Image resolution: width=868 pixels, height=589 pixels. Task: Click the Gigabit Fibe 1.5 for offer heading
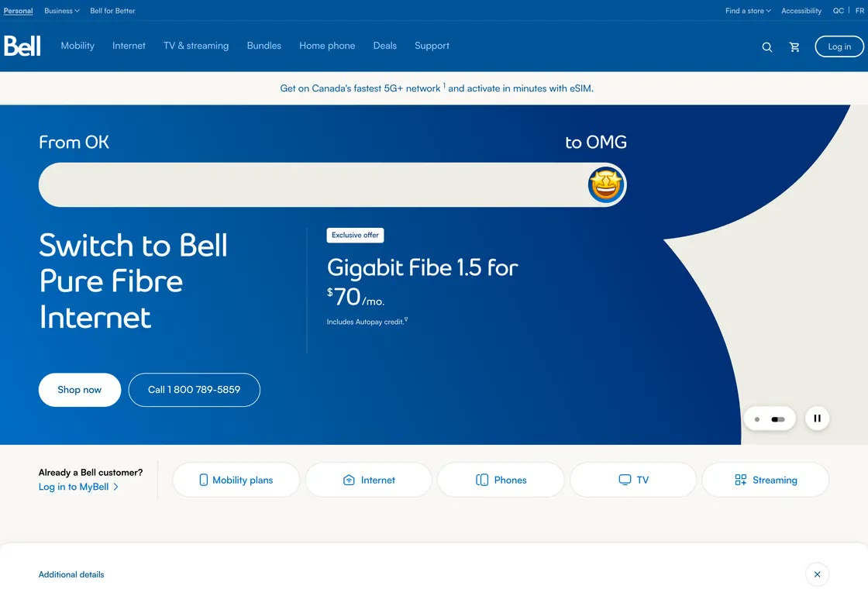pos(422,268)
